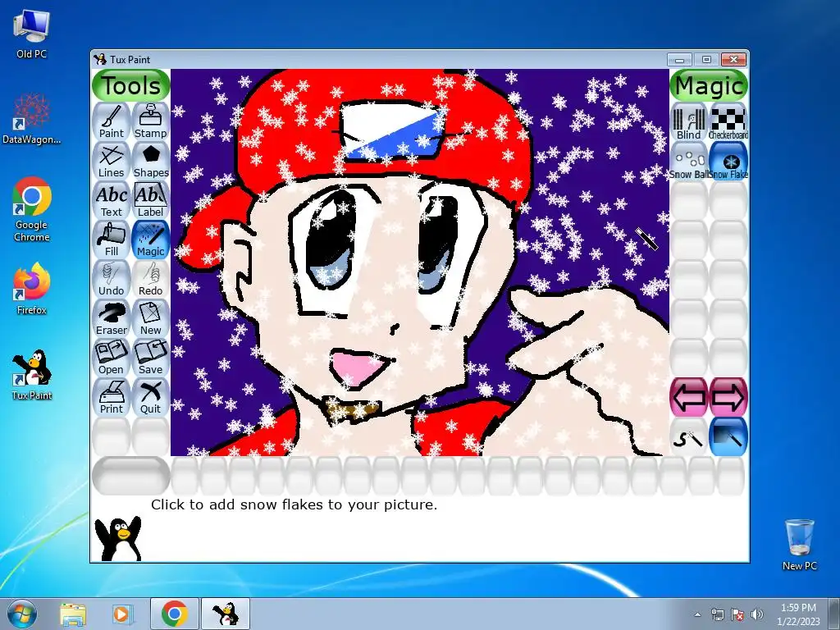Image resolution: width=840 pixels, height=630 pixels.
Task: Choose the Snow Flake magic effect
Action: 728,162
